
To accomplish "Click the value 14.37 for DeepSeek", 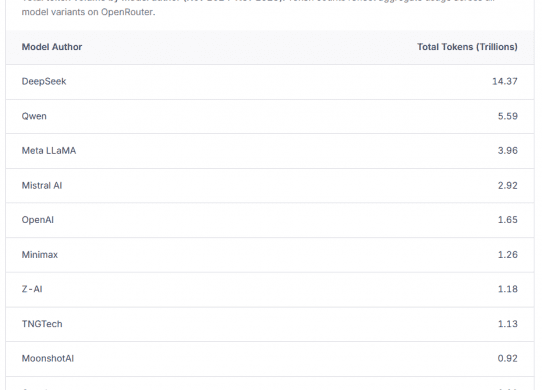I will pos(505,82).
